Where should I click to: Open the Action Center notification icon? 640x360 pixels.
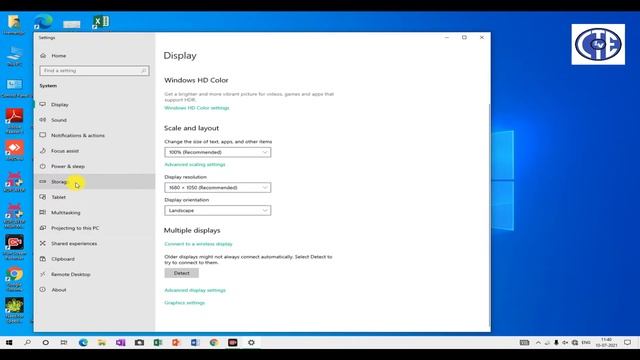tap(628, 342)
